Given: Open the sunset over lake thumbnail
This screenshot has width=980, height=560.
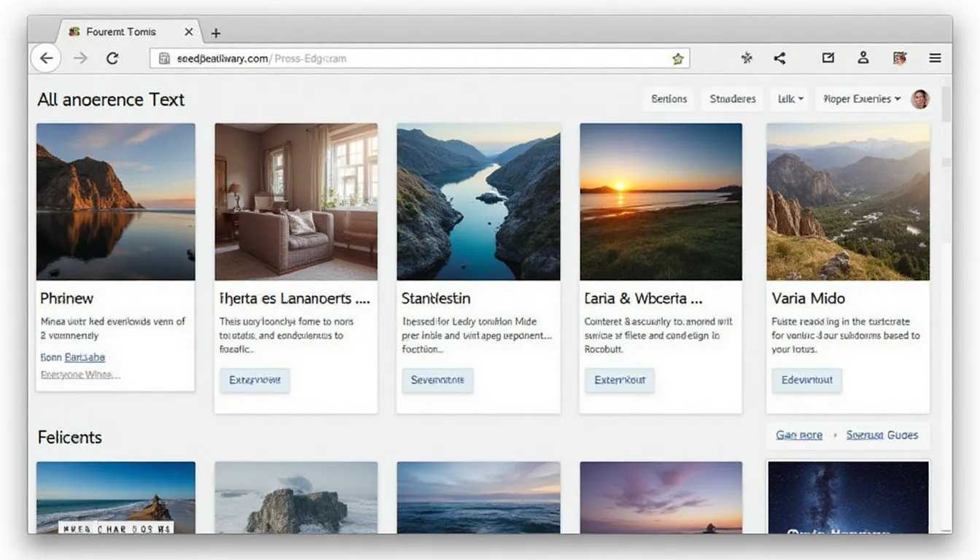Looking at the screenshot, I should pyautogui.click(x=661, y=202).
